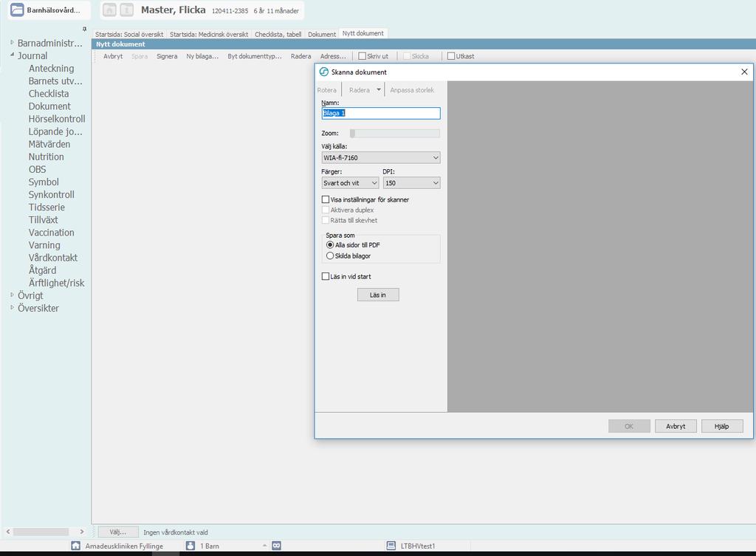Toggle the Utkast checkbox
Viewport: 756px width, 556px height.
(x=451, y=56)
